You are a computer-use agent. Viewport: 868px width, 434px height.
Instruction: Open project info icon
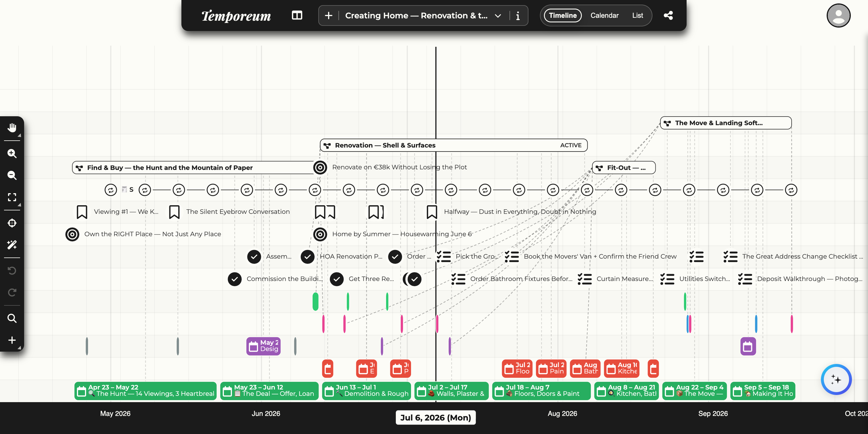(x=518, y=15)
